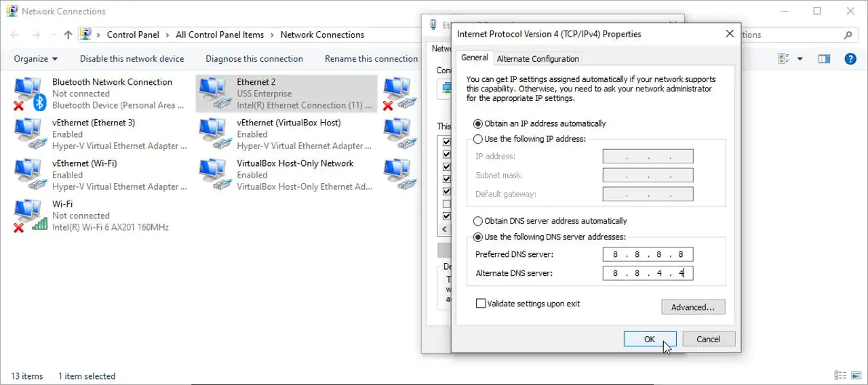The height and width of the screenshot is (385, 868).
Task: Select the vEthernet (Ethernet 3) adapter icon
Action: [29, 134]
